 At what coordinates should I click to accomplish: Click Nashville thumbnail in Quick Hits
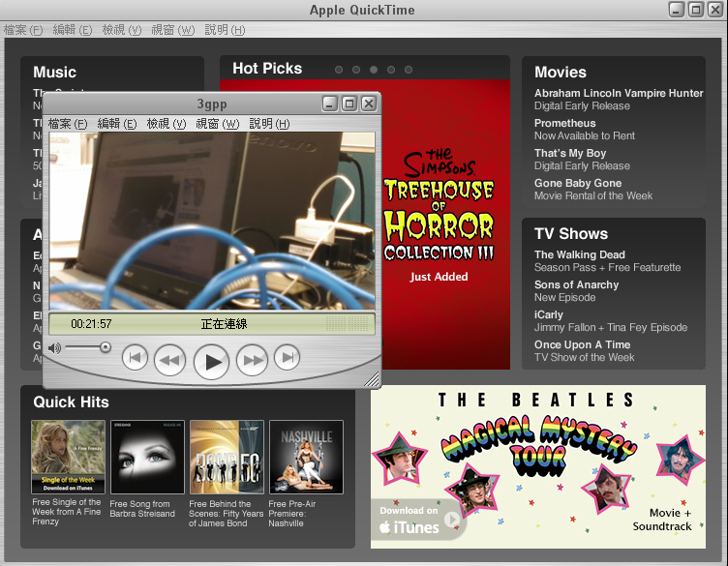point(307,457)
